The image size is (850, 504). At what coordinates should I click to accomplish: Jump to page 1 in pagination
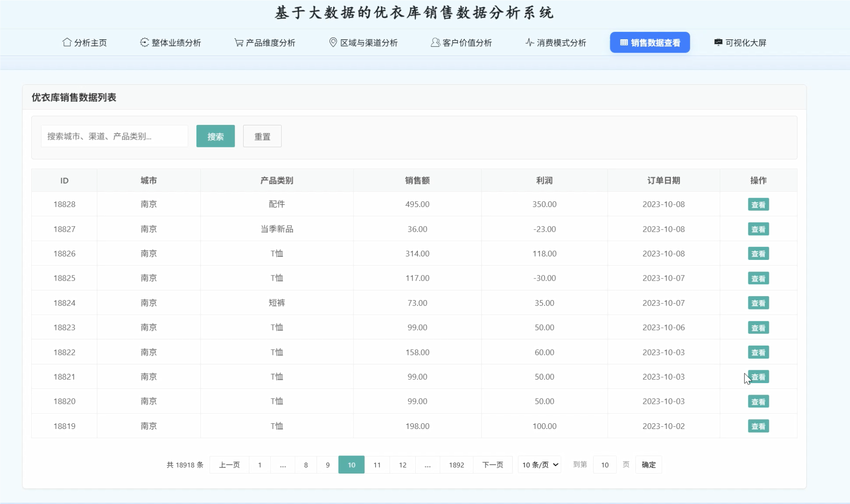click(260, 465)
